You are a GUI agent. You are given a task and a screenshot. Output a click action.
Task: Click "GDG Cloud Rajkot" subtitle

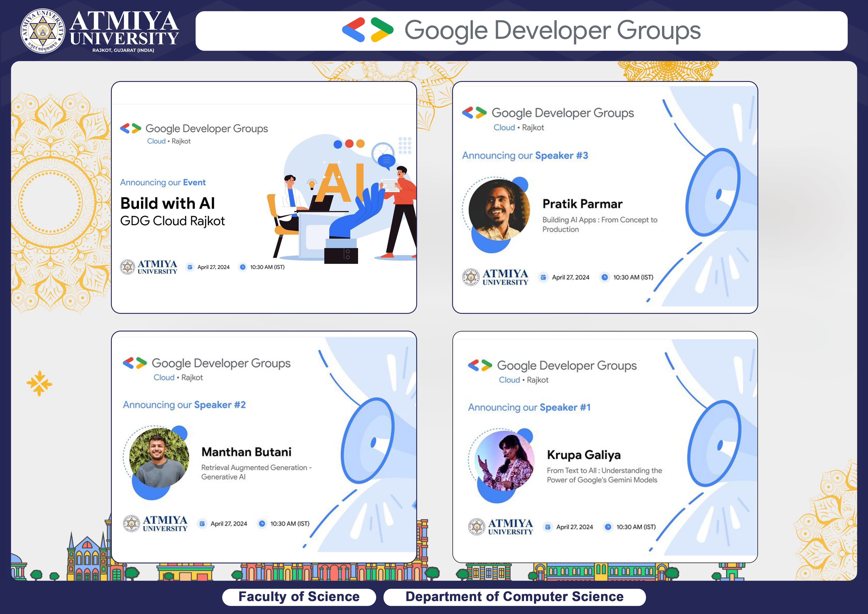(x=172, y=221)
